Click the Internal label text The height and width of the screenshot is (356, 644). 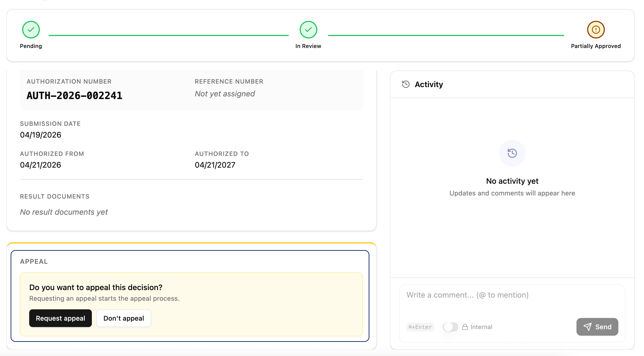(x=481, y=327)
